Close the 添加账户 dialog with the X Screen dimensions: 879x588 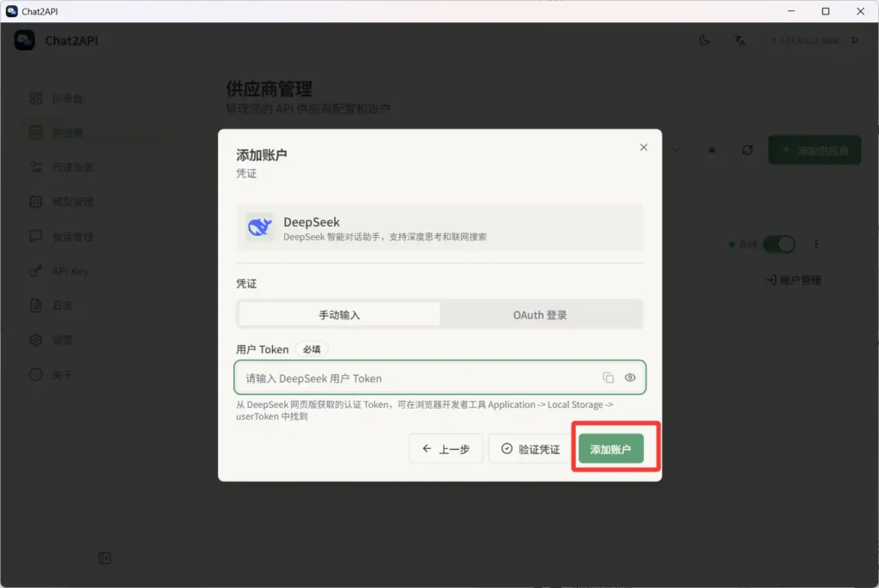[644, 148]
